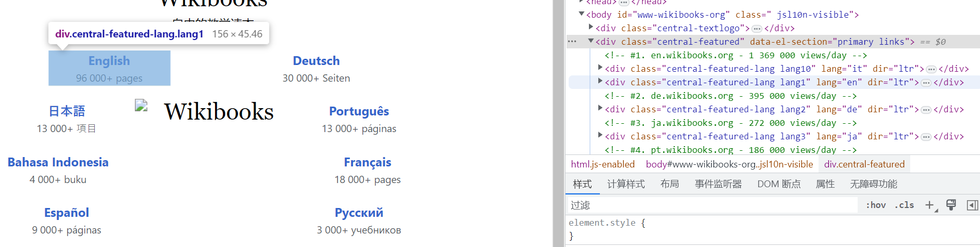Viewport: 980px width, 247px height.
Task: Toggle the computed styles sidebar icon
Action: pos(972,205)
